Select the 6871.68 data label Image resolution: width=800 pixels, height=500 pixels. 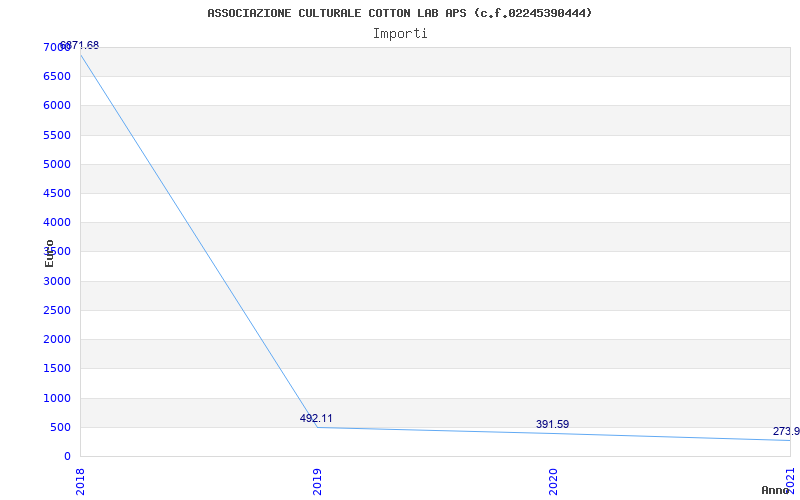(x=80, y=45)
